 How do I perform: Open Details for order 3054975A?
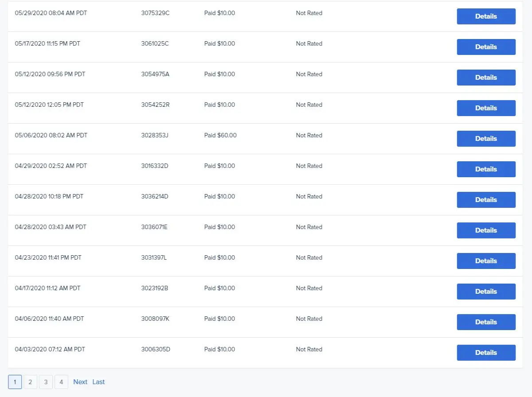(x=486, y=78)
